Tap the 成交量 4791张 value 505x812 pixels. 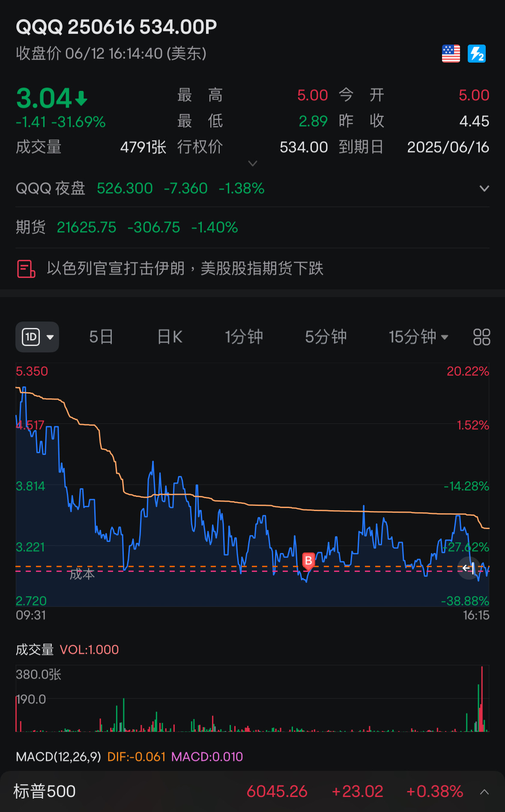point(143,147)
